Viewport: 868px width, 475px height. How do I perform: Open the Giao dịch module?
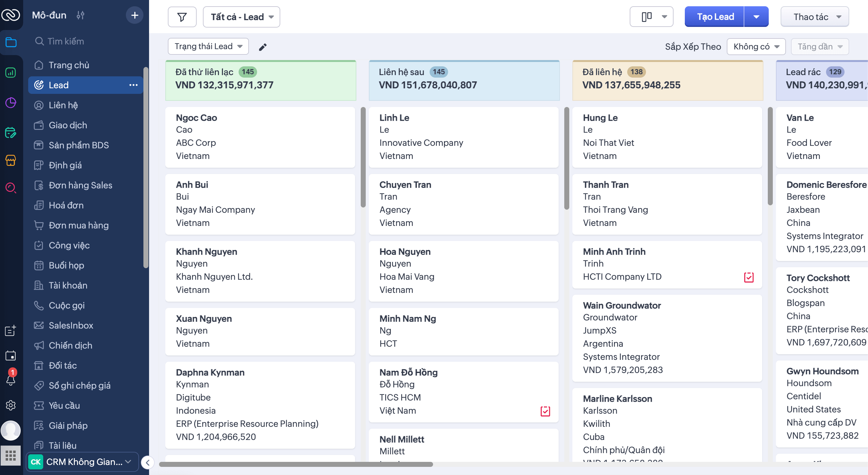85,125
